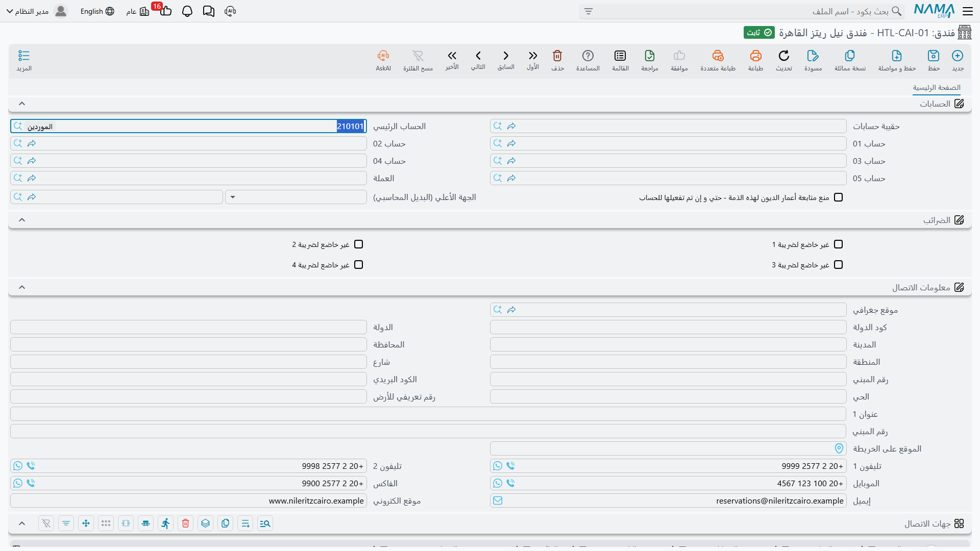Open the List (القائمة) view icon
Image resolution: width=980 pixels, height=551 pixels.
(620, 56)
